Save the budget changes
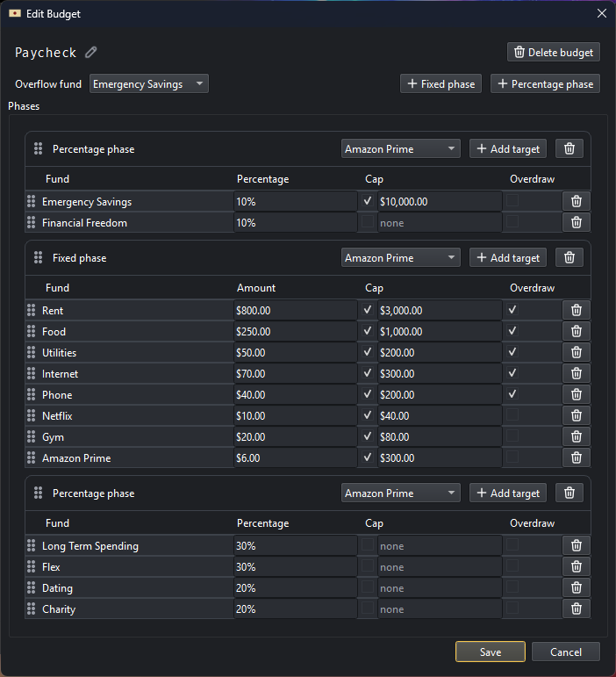 click(490, 652)
